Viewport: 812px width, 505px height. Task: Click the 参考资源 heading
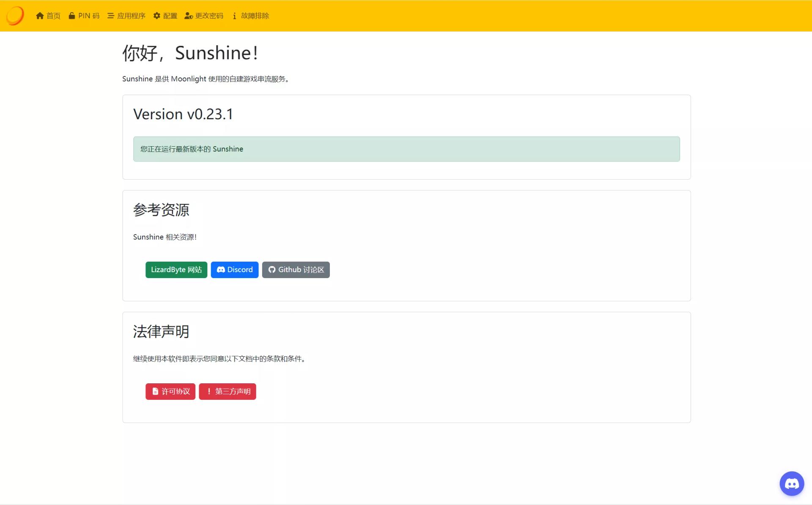[x=161, y=210]
